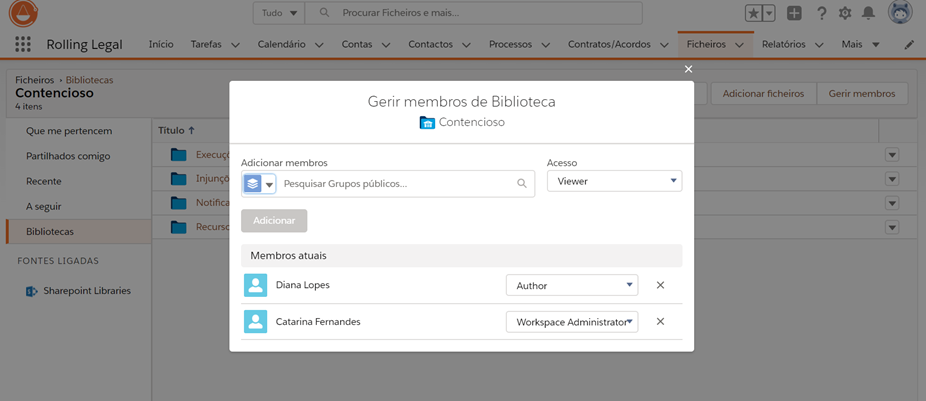The width and height of the screenshot is (926, 401).
Task: Open the Acesso Viewer dropdown
Action: point(614,181)
